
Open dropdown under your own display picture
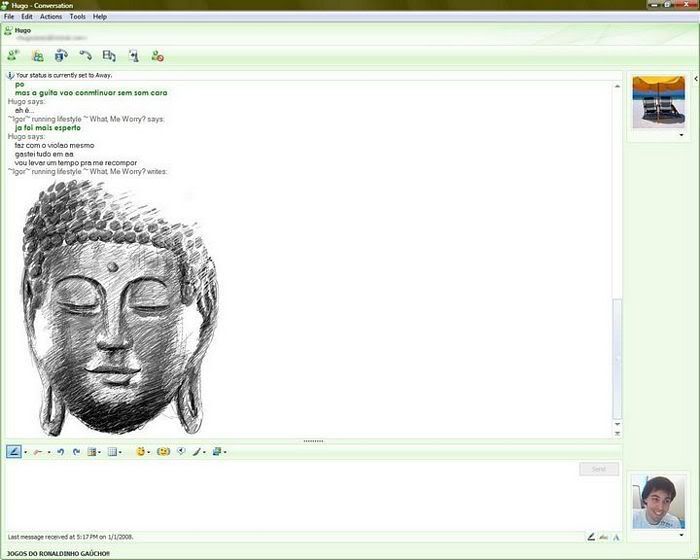pyautogui.click(x=681, y=535)
